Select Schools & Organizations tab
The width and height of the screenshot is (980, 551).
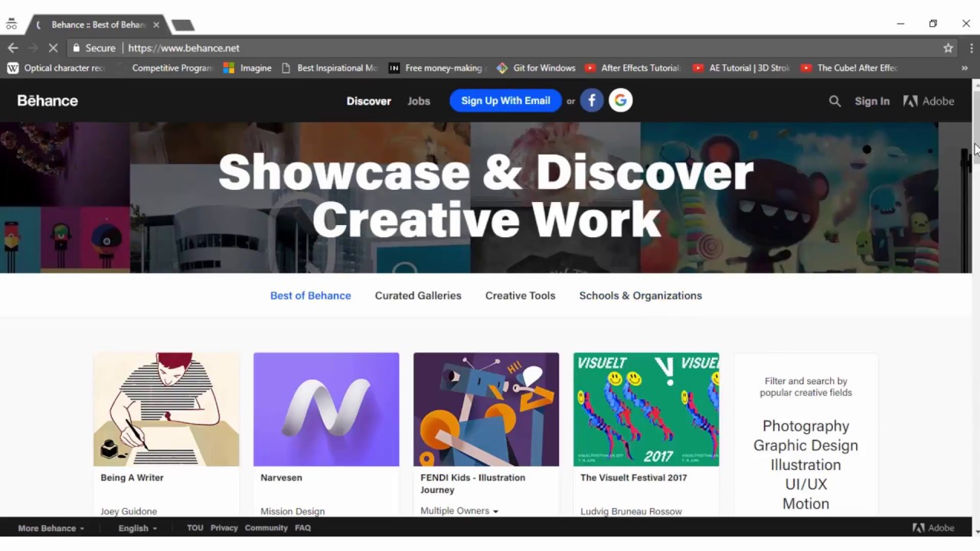(x=640, y=295)
